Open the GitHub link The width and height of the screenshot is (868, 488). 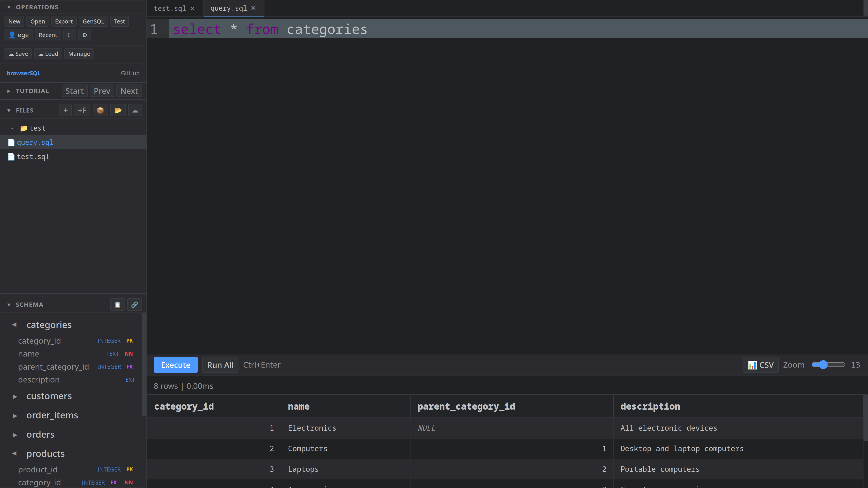[x=130, y=73]
